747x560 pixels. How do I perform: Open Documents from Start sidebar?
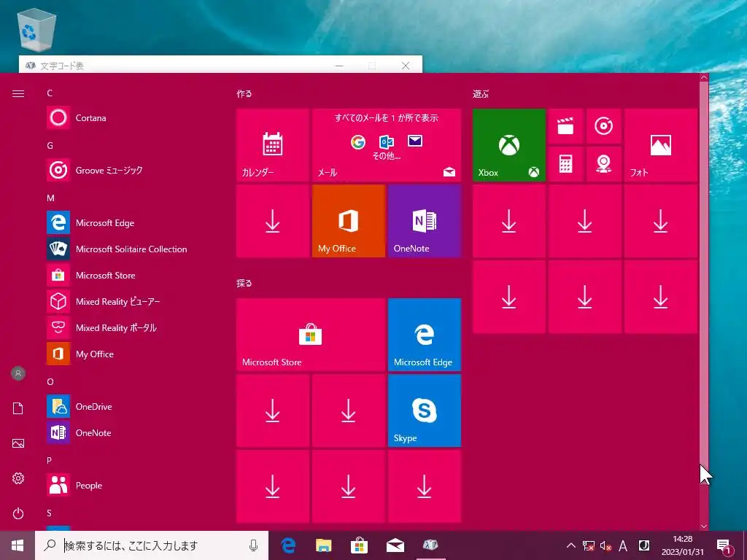(x=18, y=408)
